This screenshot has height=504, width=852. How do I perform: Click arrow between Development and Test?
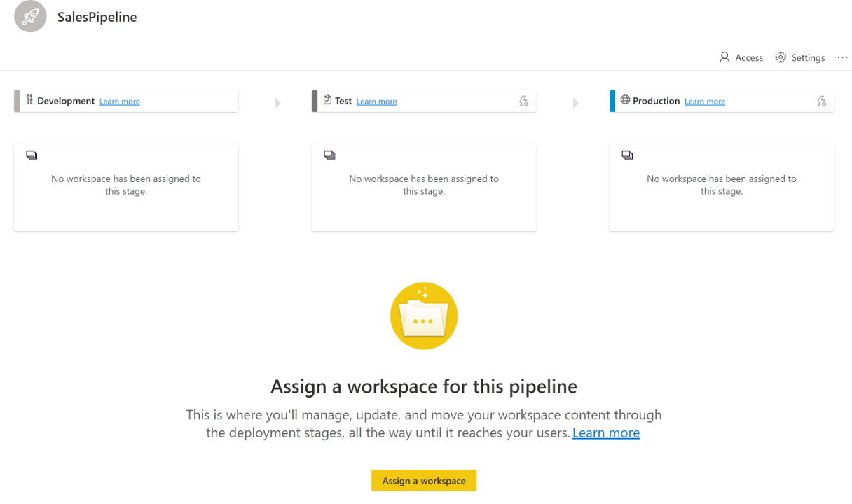278,103
